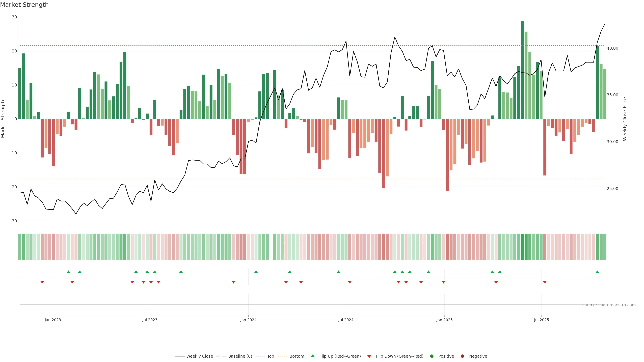The height and width of the screenshot is (362, 644).
Task: Click the Jan 2024 x-axis label
Action: pyautogui.click(x=248, y=320)
